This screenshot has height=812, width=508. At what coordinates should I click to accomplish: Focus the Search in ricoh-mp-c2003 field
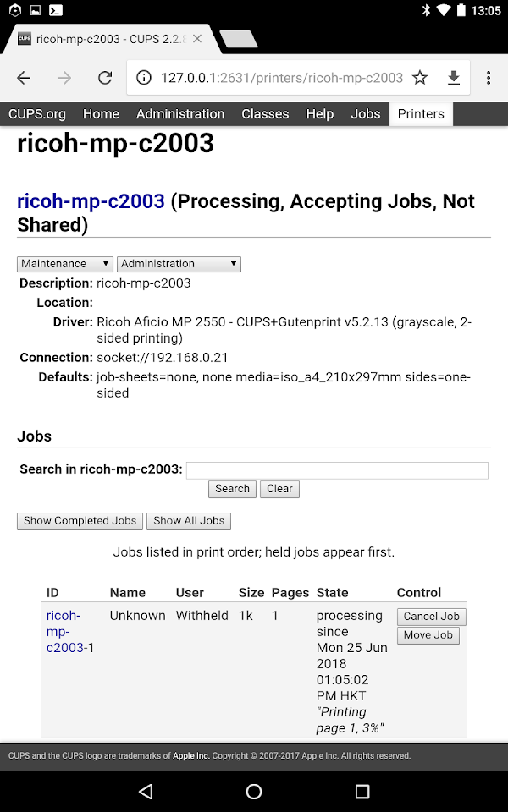coord(337,470)
